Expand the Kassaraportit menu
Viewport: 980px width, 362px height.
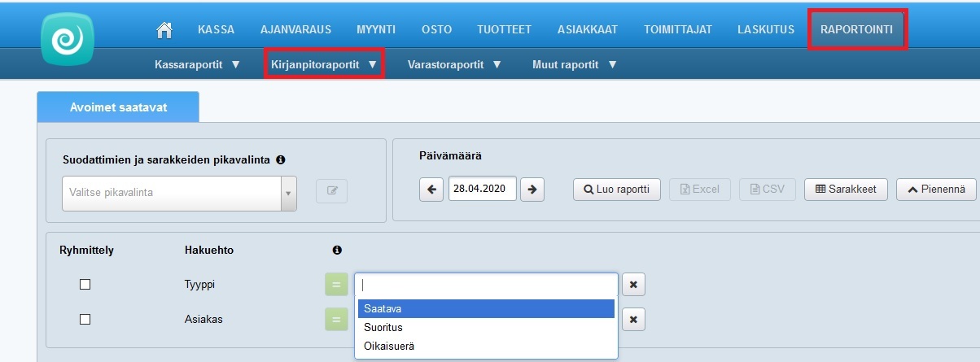click(197, 63)
